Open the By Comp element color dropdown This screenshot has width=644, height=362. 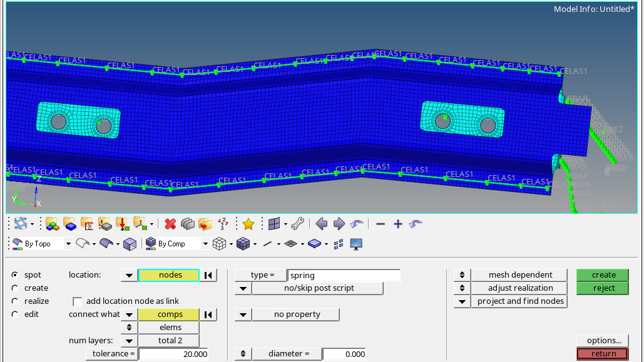tap(204, 244)
